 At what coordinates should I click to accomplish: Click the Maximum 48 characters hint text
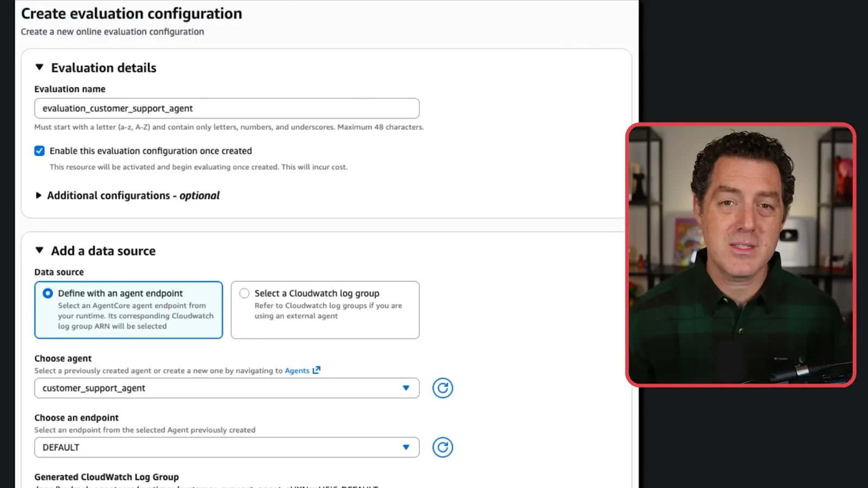(380, 127)
